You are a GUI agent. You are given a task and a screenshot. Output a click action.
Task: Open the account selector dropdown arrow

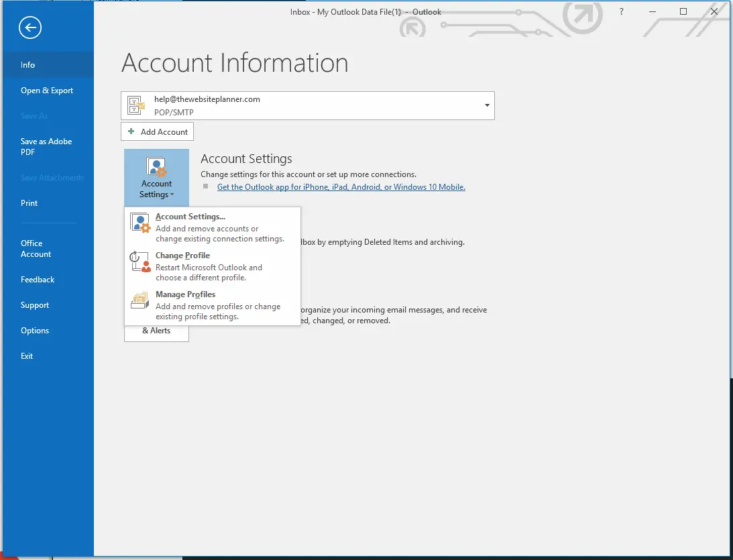[x=487, y=105]
